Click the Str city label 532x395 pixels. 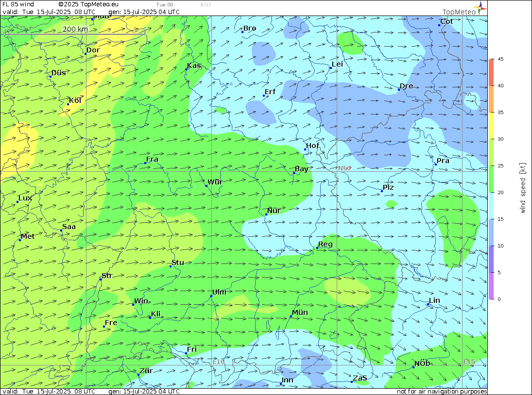point(107,276)
